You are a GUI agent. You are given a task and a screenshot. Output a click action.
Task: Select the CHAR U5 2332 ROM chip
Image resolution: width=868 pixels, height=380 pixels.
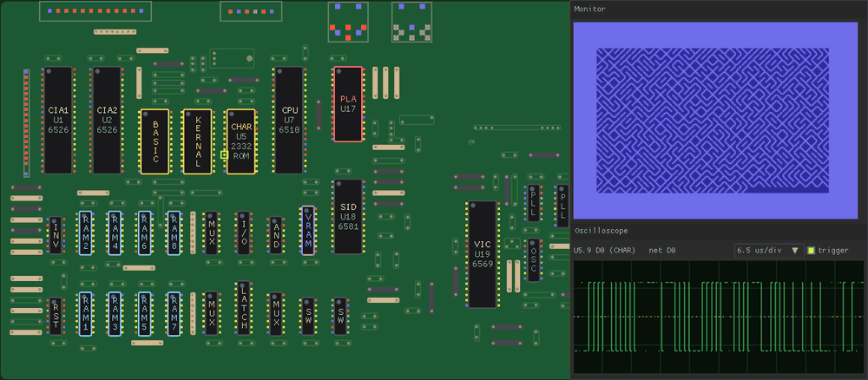point(240,141)
